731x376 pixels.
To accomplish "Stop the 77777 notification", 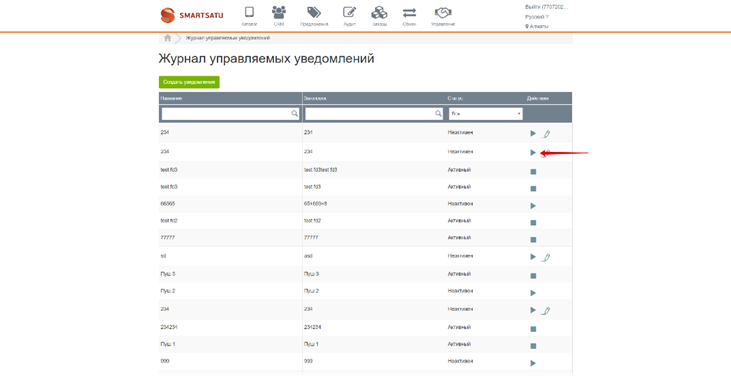I will click(533, 239).
